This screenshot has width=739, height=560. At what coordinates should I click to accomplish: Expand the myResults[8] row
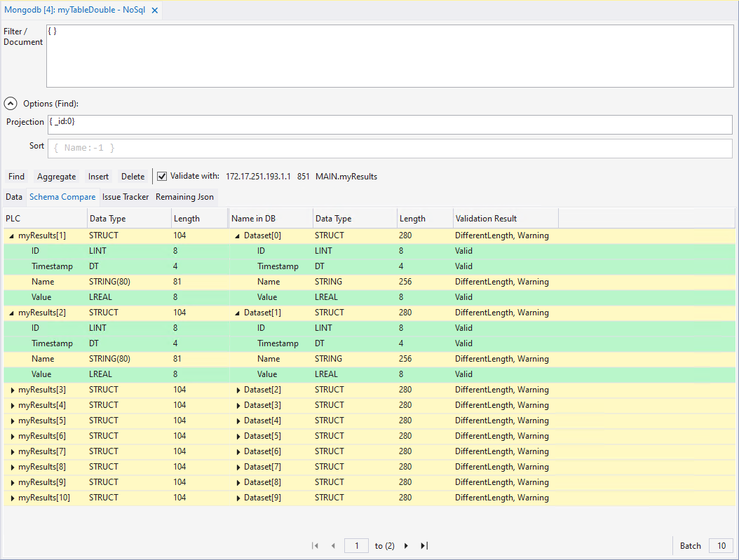(12, 467)
